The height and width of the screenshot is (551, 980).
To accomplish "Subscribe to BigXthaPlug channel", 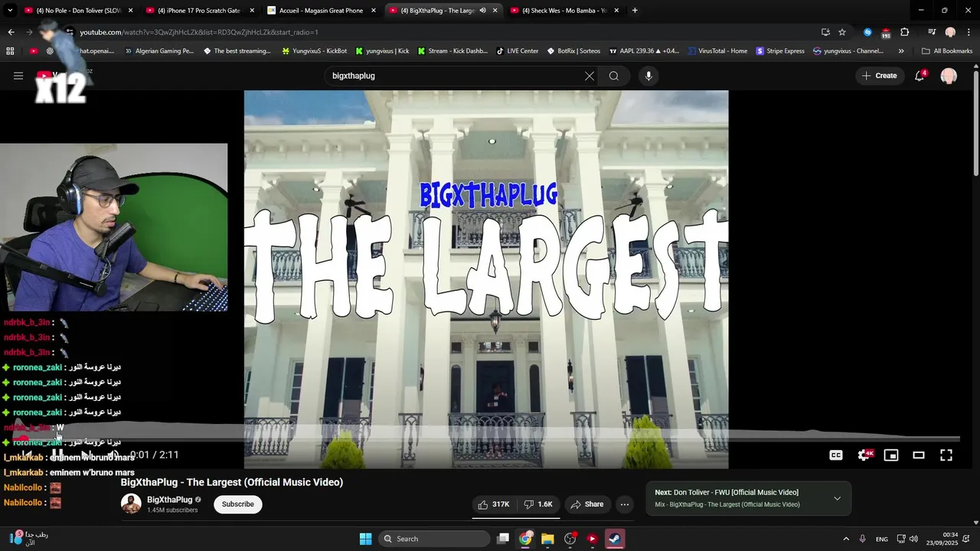I will [x=238, y=504].
